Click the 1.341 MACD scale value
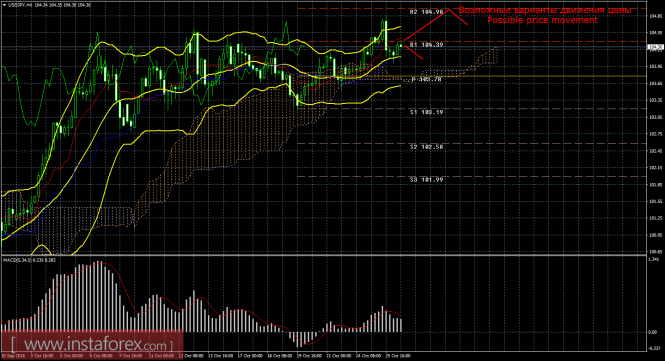 click(x=654, y=259)
